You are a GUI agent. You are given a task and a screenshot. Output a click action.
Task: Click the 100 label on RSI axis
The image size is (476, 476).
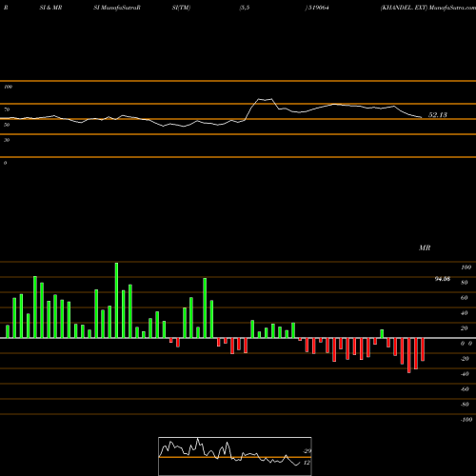[9, 87]
